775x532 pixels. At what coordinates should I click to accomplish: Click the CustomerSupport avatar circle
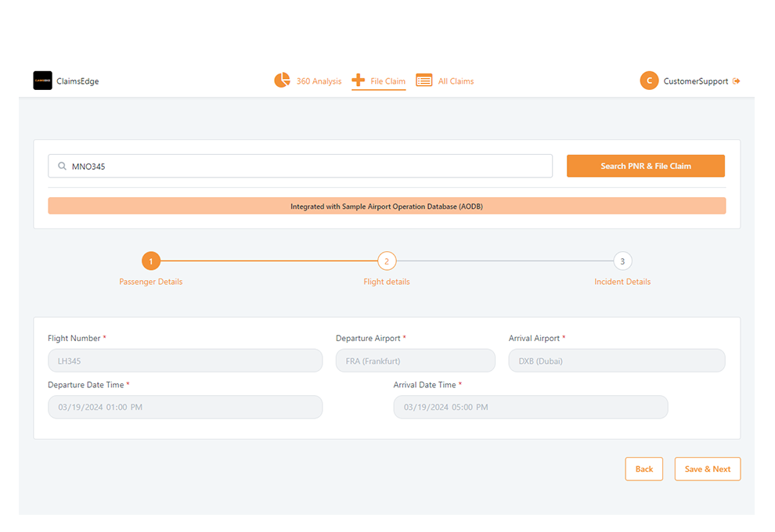coord(649,81)
